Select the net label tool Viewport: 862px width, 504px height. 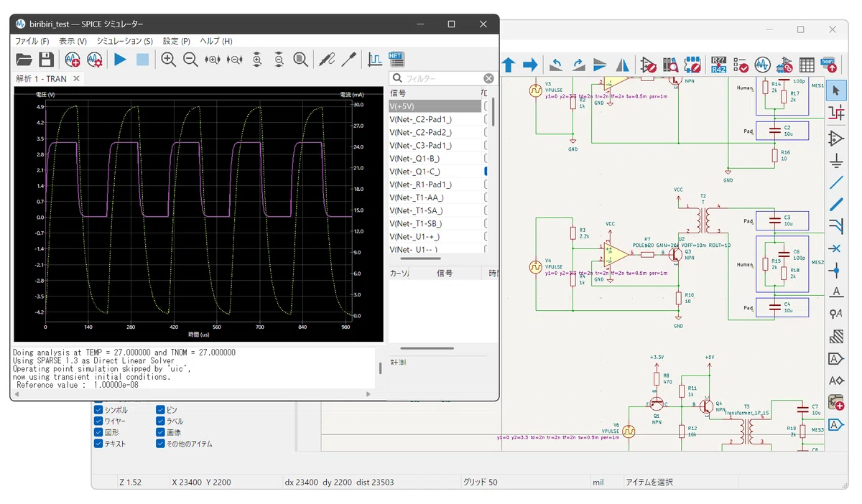pyautogui.click(x=836, y=292)
